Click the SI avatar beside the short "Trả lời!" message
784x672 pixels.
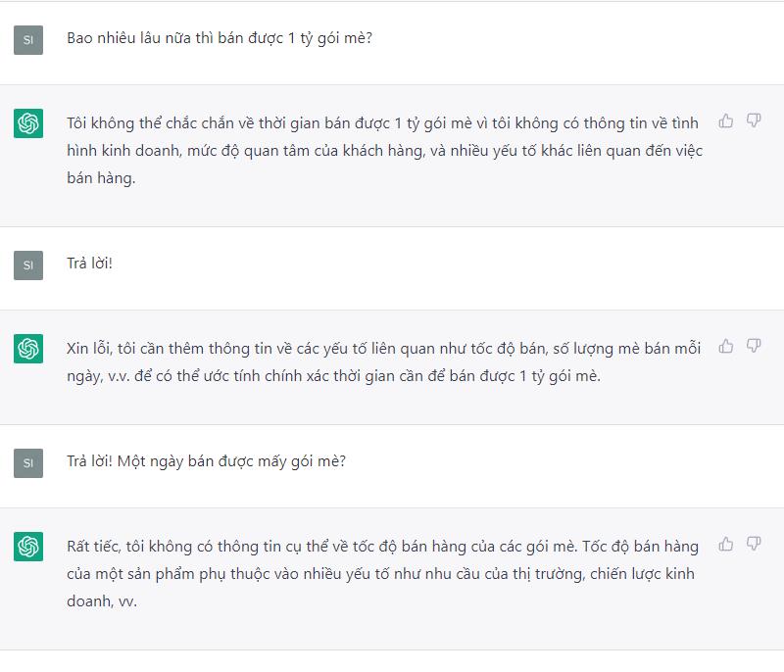[28, 264]
